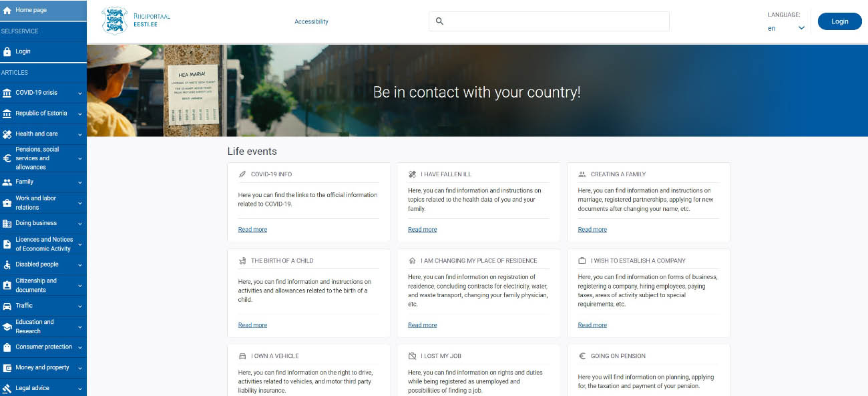Viewport: 868px width, 396px height.
Task: Click the icon on I LOST MY JOB card
Action: click(412, 357)
